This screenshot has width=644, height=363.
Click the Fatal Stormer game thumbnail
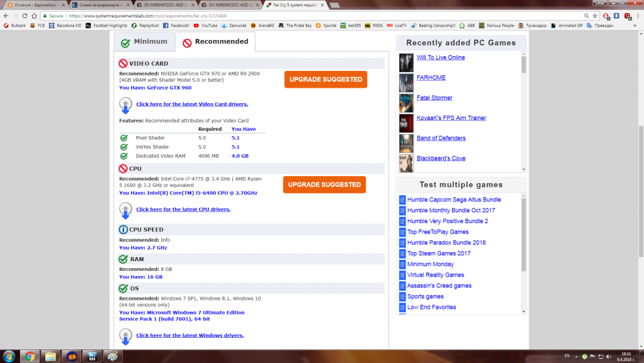click(x=406, y=103)
